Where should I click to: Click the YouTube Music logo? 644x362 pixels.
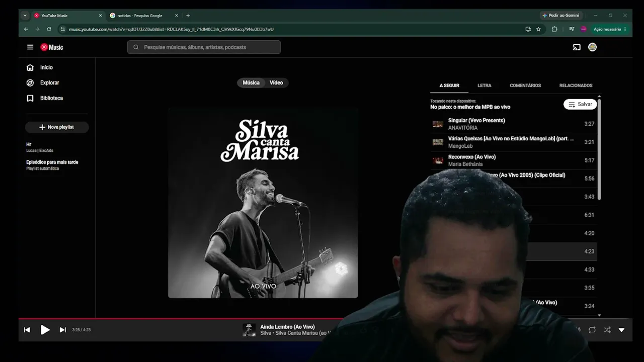point(52,47)
